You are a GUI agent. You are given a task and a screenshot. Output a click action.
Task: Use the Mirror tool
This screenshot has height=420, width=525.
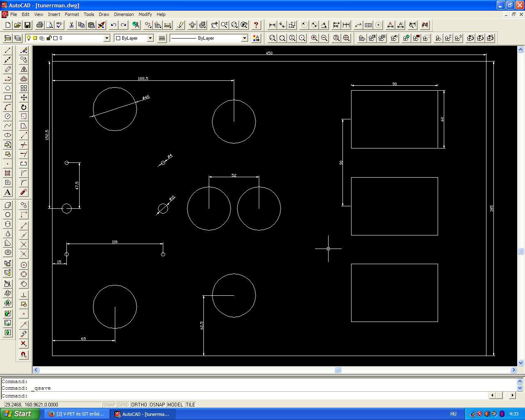[24, 69]
